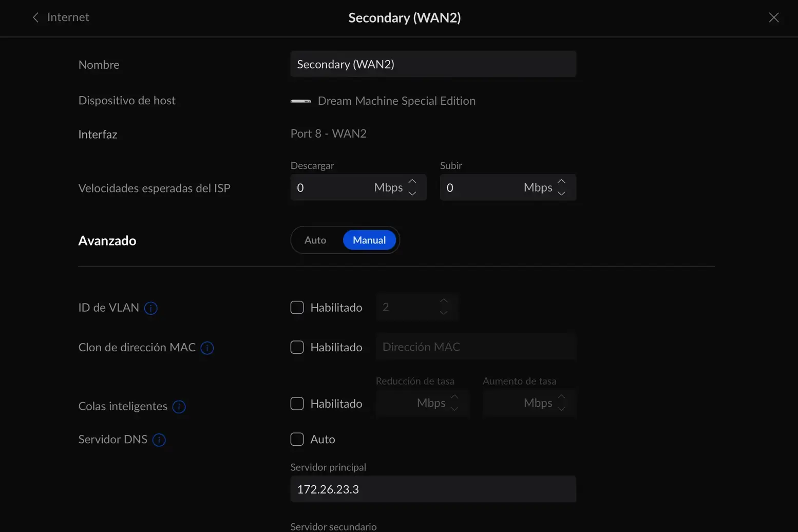Select Manual in Avanzado toggle
The height and width of the screenshot is (532, 798).
pyautogui.click(x=369, y=240)
